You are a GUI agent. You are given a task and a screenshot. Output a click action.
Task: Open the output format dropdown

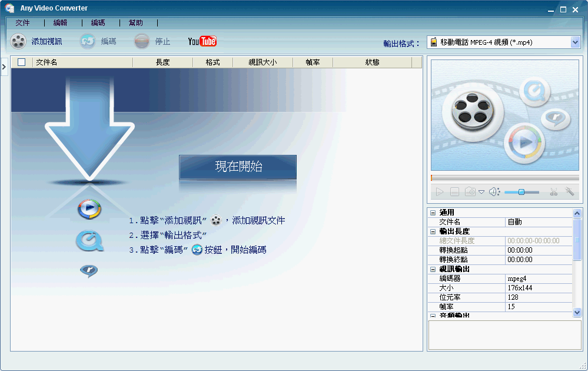click(x=575, y=42)
